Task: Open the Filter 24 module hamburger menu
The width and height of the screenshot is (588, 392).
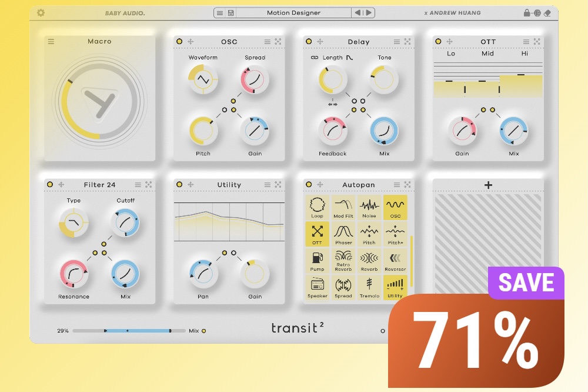Action: point(138,185)
